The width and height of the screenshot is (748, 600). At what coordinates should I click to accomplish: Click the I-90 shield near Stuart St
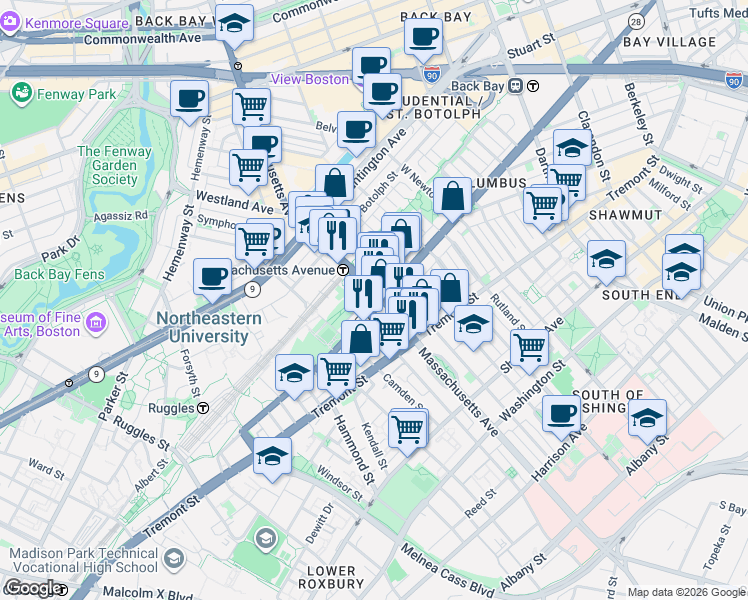(431, 75)
